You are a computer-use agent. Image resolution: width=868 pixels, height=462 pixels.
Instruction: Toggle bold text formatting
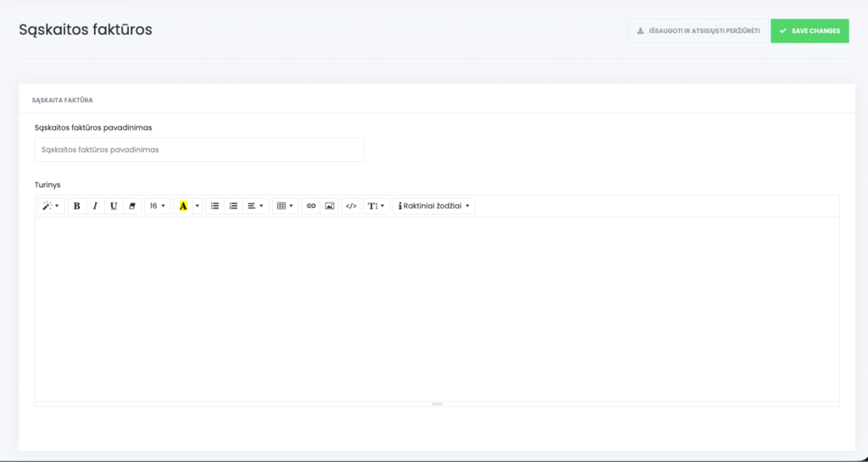click(x=77, y=206)
